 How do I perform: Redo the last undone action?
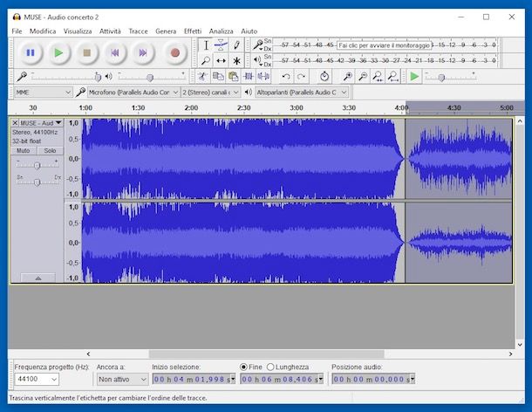click(x=301, y=77)
